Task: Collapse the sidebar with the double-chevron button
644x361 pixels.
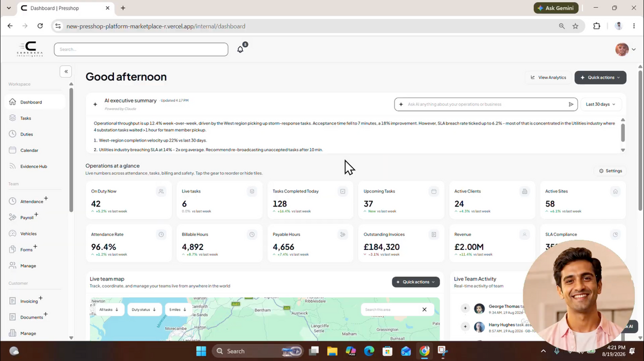Action: click(x=66, y=71)
